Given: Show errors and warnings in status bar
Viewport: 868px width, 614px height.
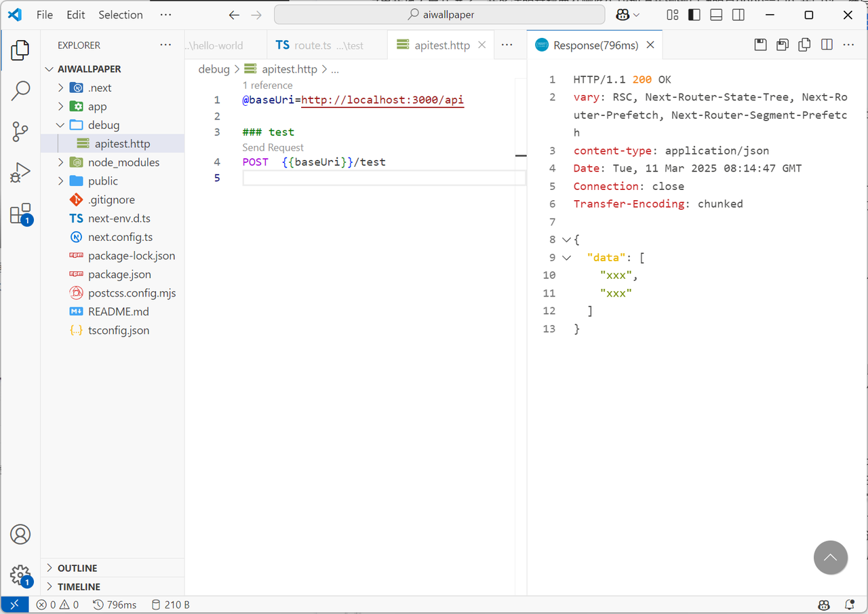Looking at the screenshot, I should pyautogui.click(x=58, y=605).
